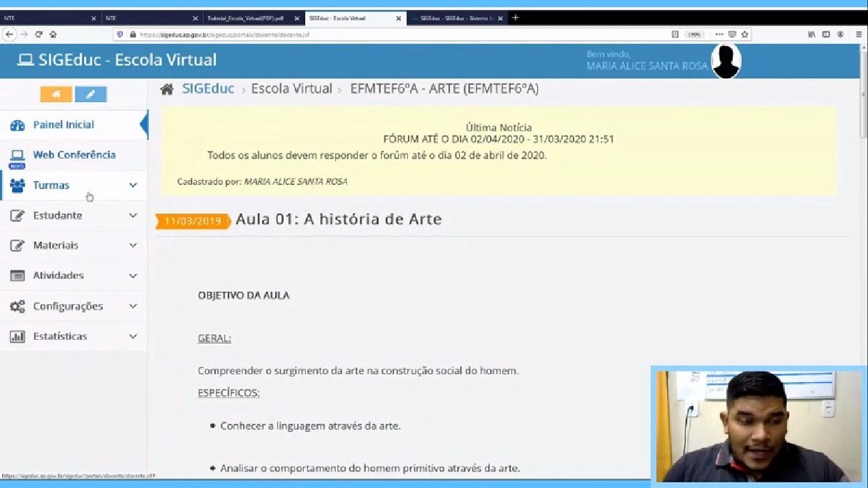Click the Escola Virtual breadcrumb link
Screen dimensions: 868x488
292,89
